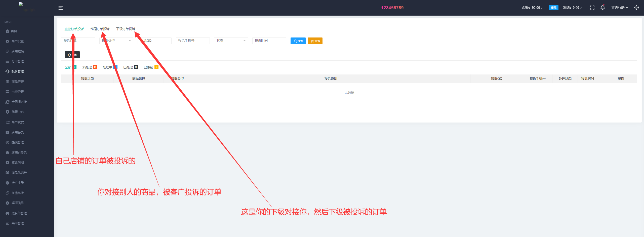Toggle the sidebar with the hamburger icon
Screen dimensions: 644x237
pyautogui.click(x=61, y=8)
